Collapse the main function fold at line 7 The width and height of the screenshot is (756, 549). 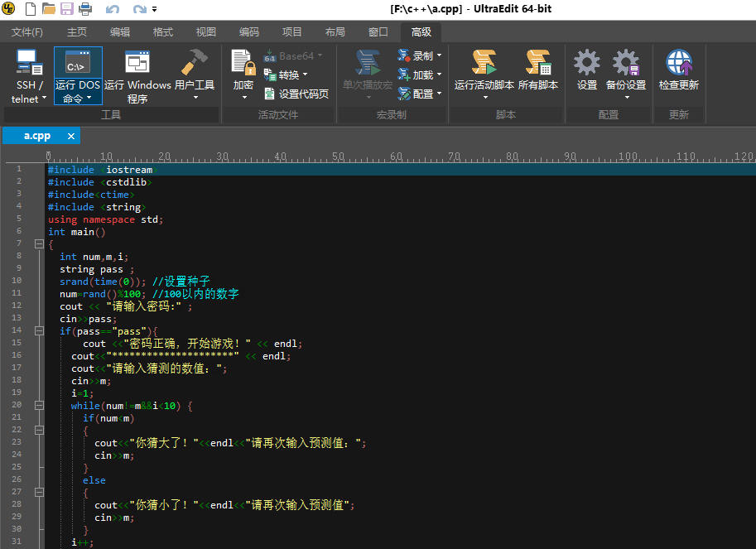(x=38, y=244)
